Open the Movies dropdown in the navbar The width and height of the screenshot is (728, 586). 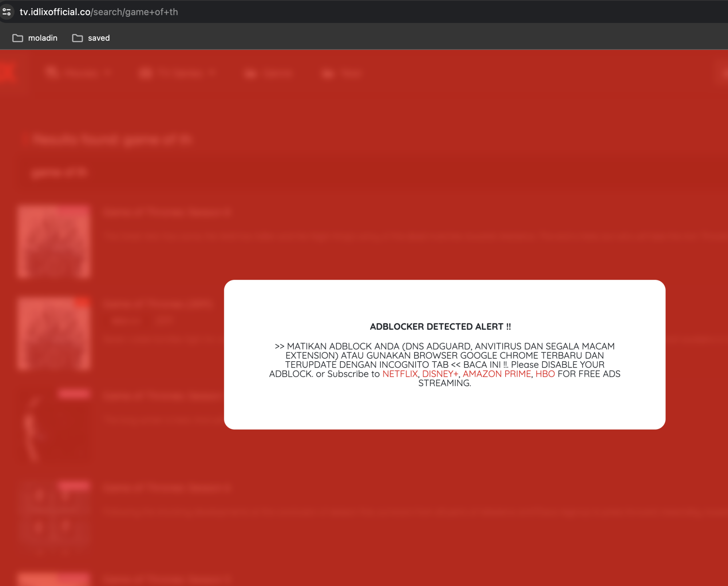(84, 73)
